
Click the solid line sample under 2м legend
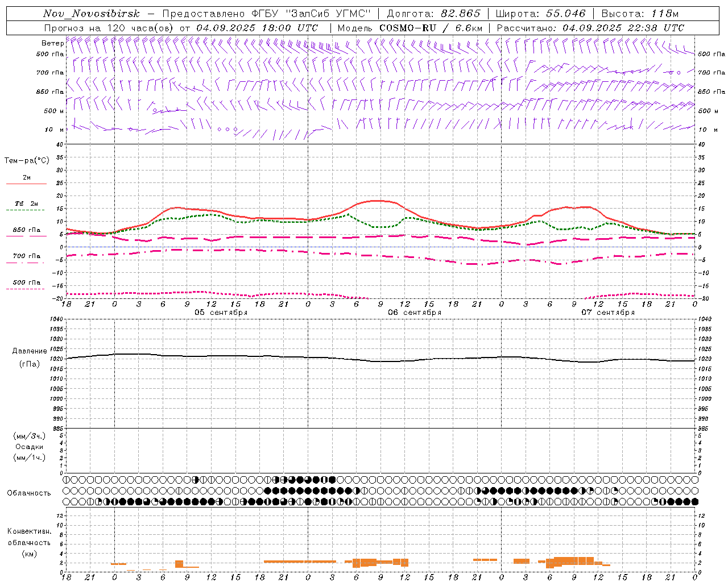26,184
